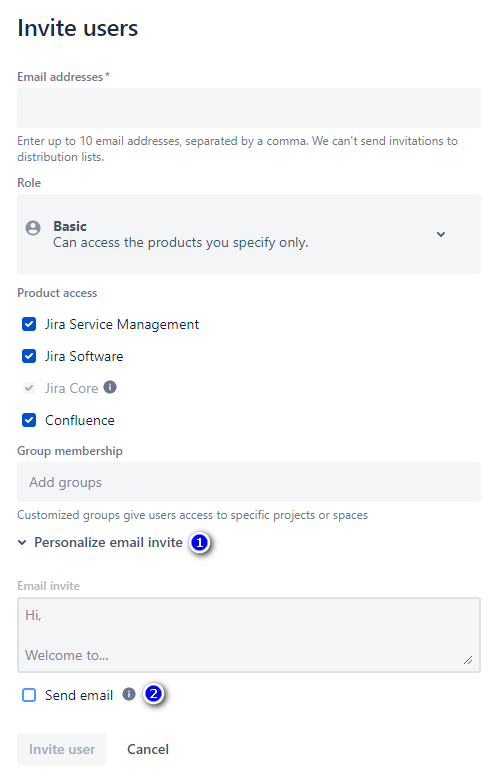Click the Email invite message textarea
This screenshot has width=490, height=779.
248,635
